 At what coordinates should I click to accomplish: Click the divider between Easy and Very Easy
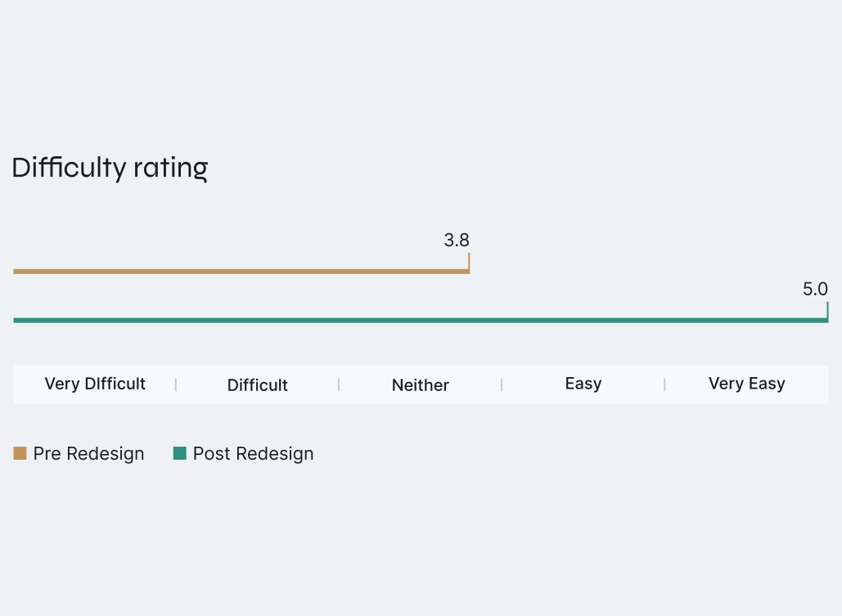click(664, 384)
